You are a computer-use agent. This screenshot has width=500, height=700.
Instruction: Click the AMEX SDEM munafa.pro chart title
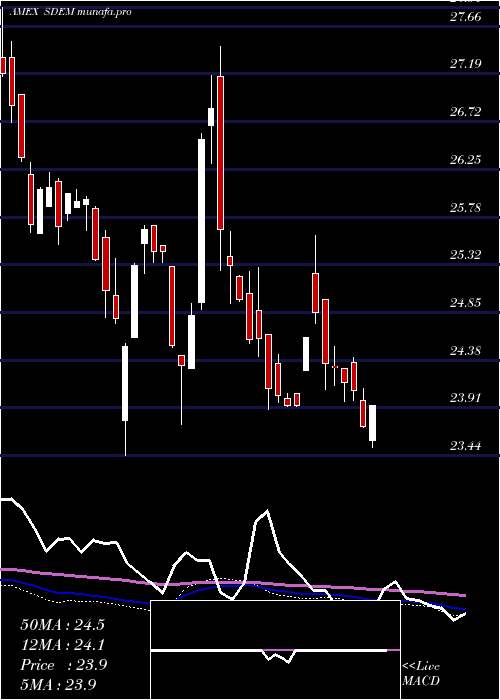(x=70, y=12)
